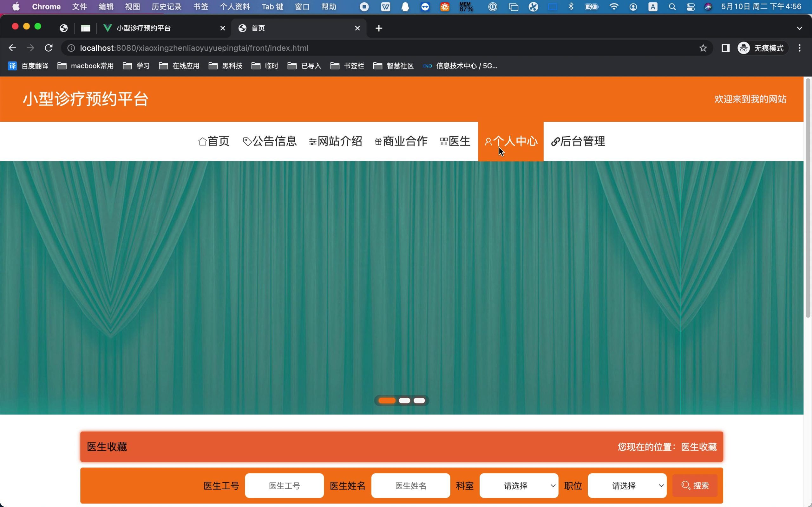Image resolution: width=812 pixels, height=507 pixels.
Task: Bookmark page with star icon
Action: point(703,48)
